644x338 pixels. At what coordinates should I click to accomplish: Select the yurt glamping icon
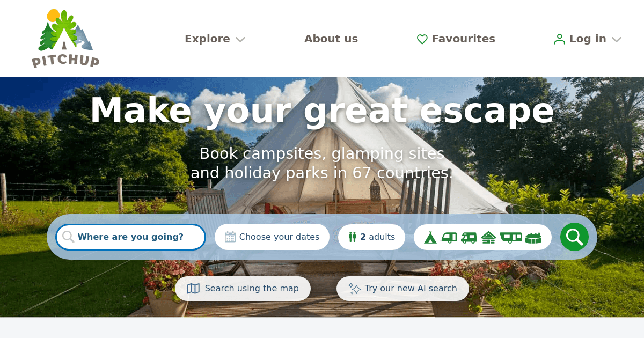533,237
